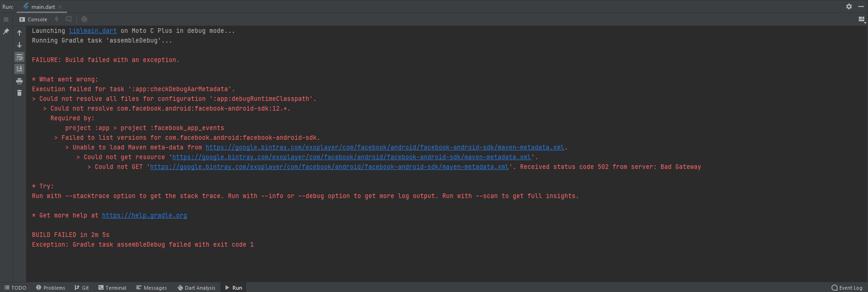The image size is (868, 292).
Task: Click 'Could not resolve com.facebook.android:facebook-android-sdk:12.+' line
Action: click(x=167, y=108)
